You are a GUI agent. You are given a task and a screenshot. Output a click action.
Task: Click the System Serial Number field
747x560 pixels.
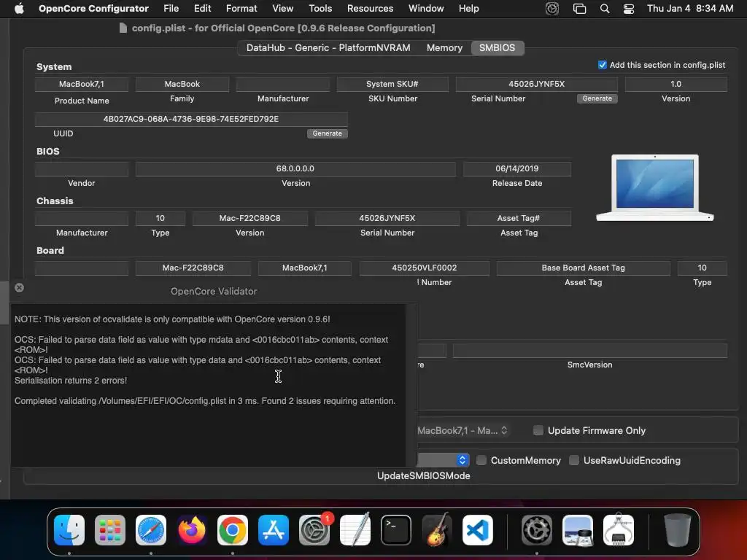(536, 85)
